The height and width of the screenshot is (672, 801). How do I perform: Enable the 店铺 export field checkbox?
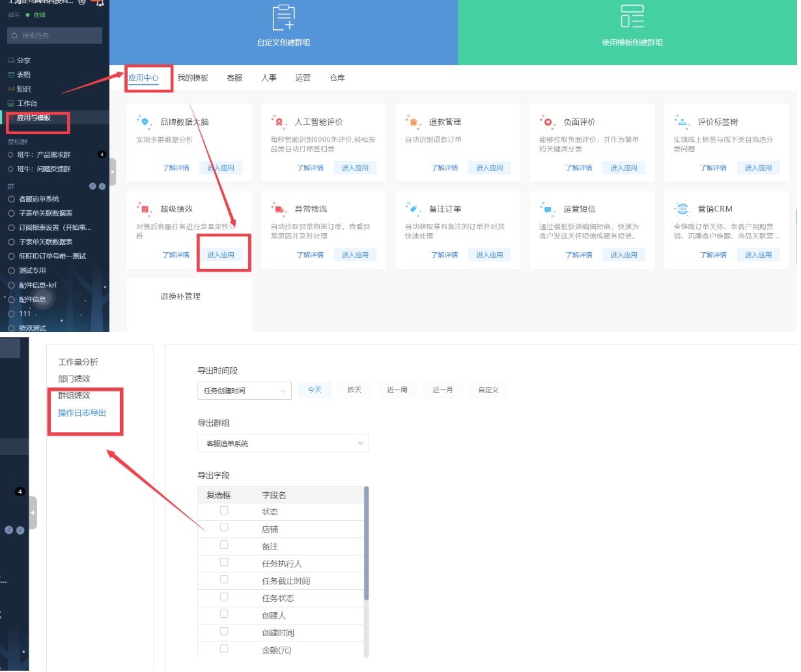(224, 528)
